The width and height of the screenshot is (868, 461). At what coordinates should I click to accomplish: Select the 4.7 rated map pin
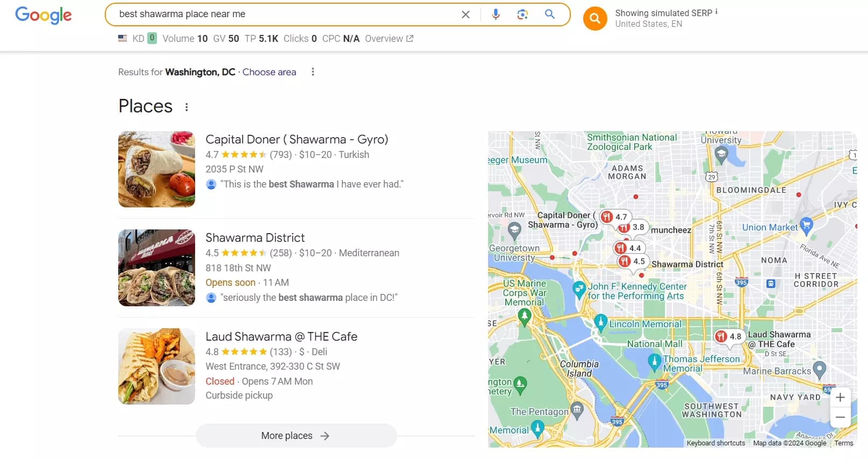(x=614, y=217)
